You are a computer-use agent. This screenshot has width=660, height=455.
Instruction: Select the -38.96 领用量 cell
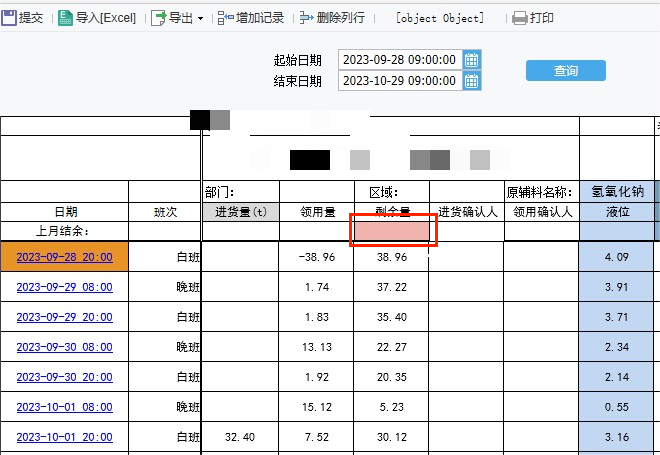pyautogui.click(x=317, y=257)
